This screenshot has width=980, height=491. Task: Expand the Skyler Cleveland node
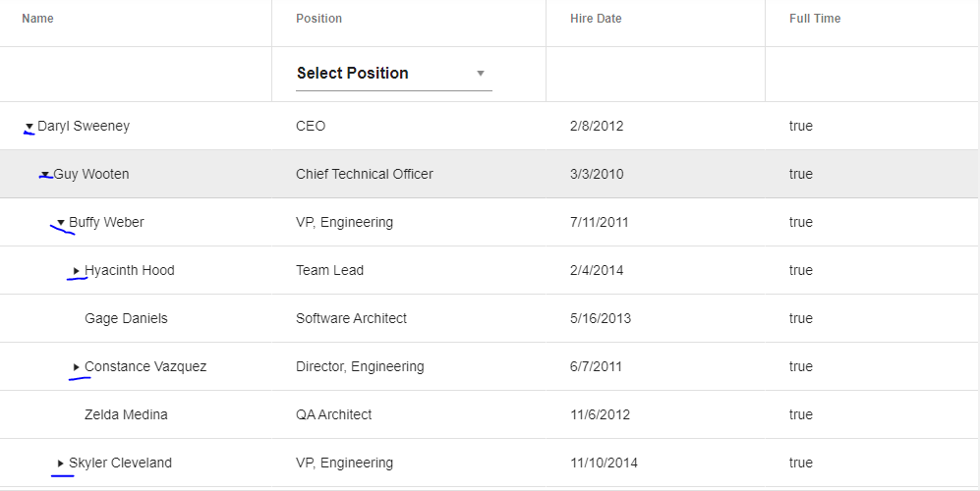pos(61,464)
